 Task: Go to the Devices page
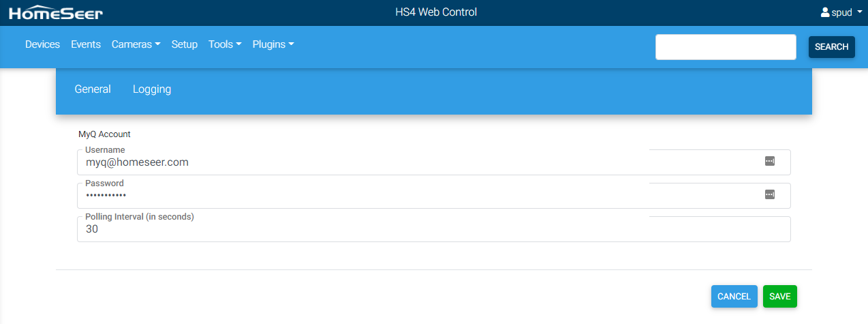42,44
